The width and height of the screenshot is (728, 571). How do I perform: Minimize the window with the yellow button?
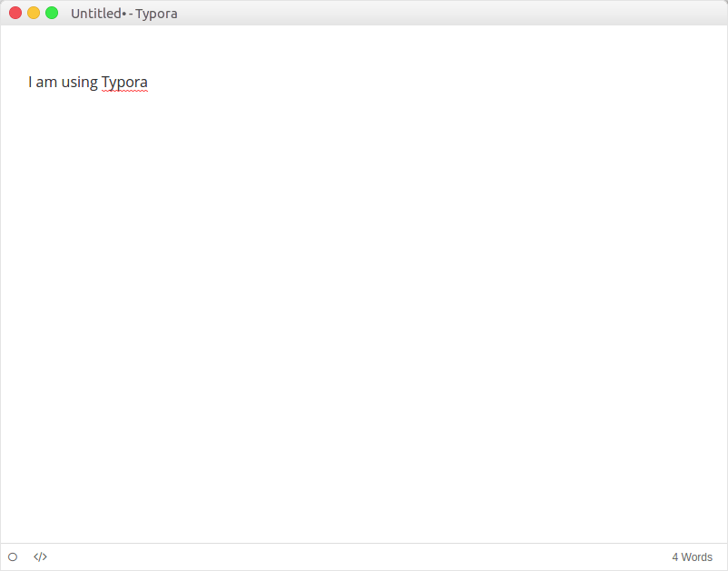click(x=34, y=13)
